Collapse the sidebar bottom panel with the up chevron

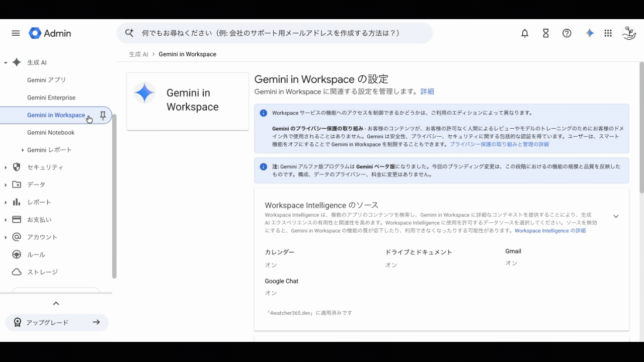tap(56, 303)
